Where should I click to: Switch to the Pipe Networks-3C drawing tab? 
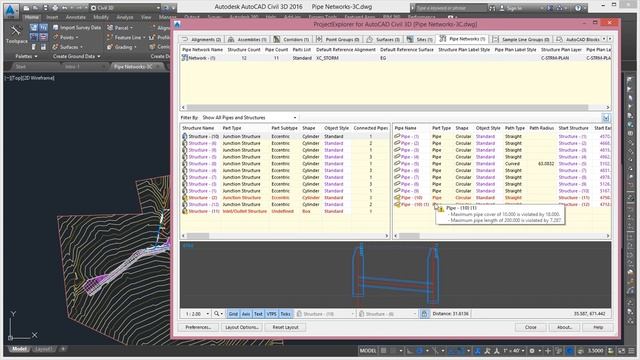(137, 67)
